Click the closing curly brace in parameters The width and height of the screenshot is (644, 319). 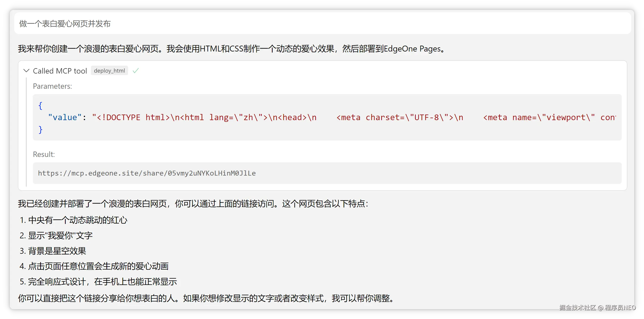(x=40, y=129)
